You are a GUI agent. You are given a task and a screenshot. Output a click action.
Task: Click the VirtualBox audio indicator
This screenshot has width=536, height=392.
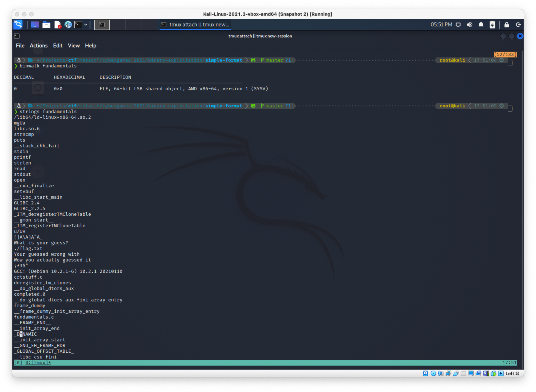click(x=441, y=374)
